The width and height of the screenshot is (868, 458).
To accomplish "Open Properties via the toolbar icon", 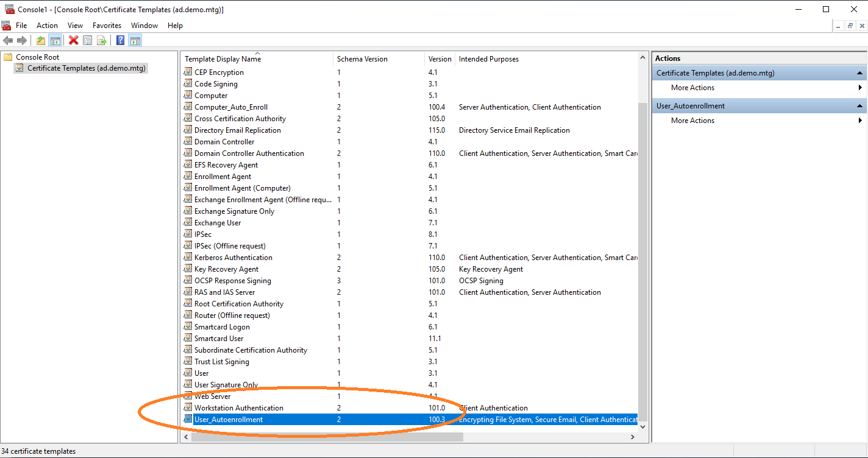I will click(x=88, y=41).
